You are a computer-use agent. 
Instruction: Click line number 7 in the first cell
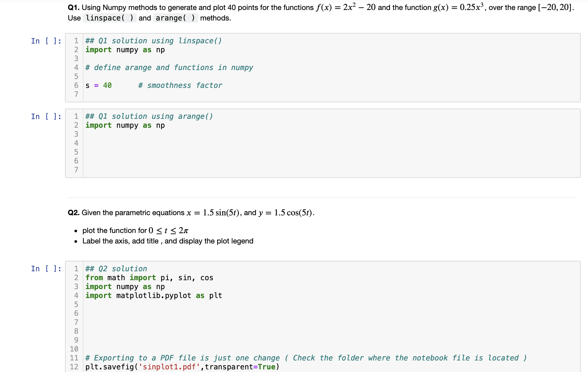tap(76, 94)
